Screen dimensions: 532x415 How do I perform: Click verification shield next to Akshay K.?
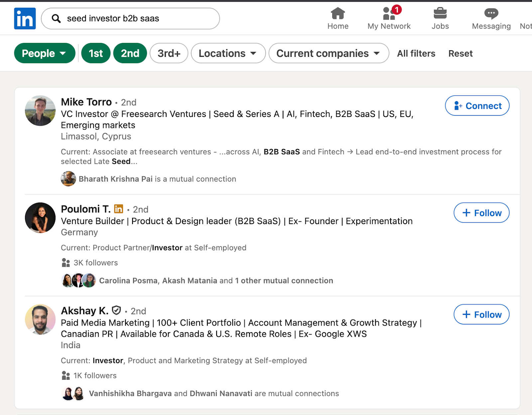click(116, 310)
